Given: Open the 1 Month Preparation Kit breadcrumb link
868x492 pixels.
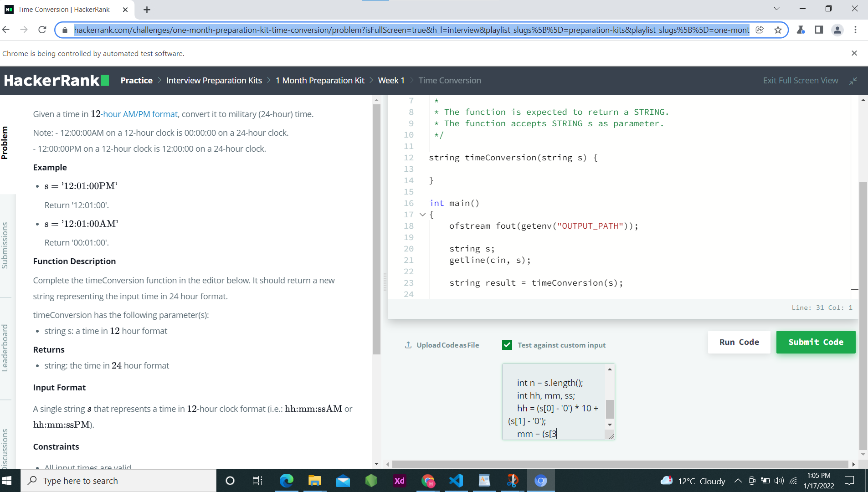Looking at the screenshot, I should click(x=320, y=80).
